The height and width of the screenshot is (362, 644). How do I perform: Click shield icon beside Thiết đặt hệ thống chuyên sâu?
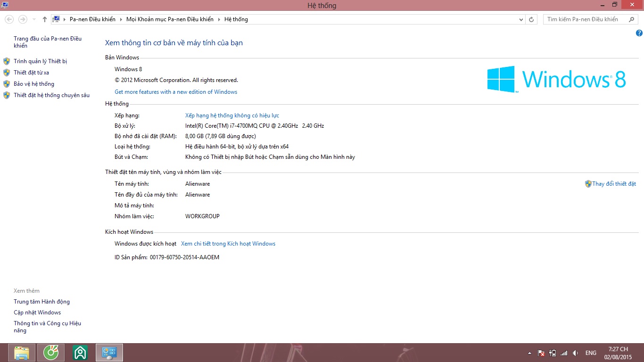pos(7,95)
